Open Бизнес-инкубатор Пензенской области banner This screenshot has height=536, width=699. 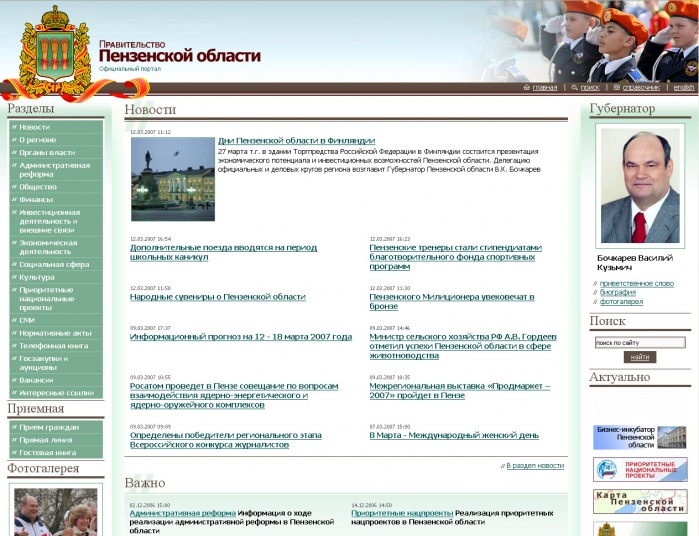tap(640, 437)
